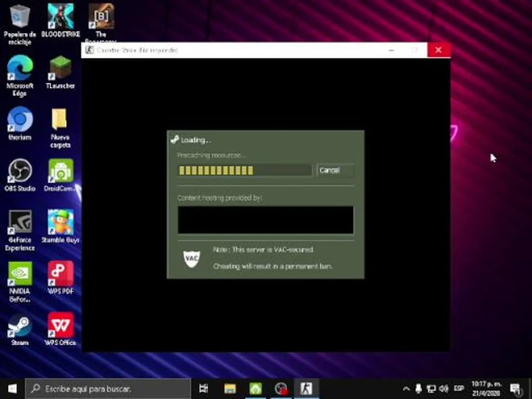Open Task View on the taskbar
The width and height of the screenshot is (532, 399).
click(x=203, y=389)
